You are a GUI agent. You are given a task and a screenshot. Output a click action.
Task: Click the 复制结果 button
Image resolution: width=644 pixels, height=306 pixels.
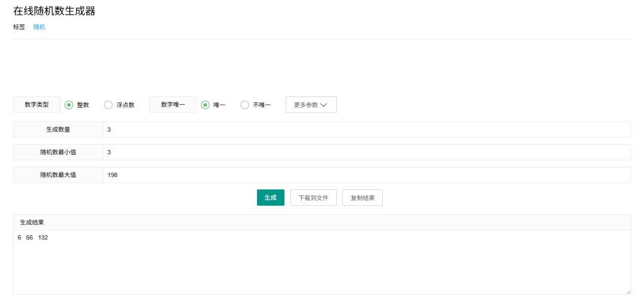(363, 198)
